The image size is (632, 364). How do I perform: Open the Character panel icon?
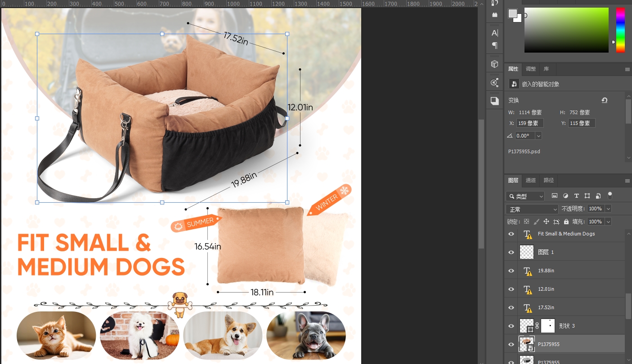click(494, 33)
